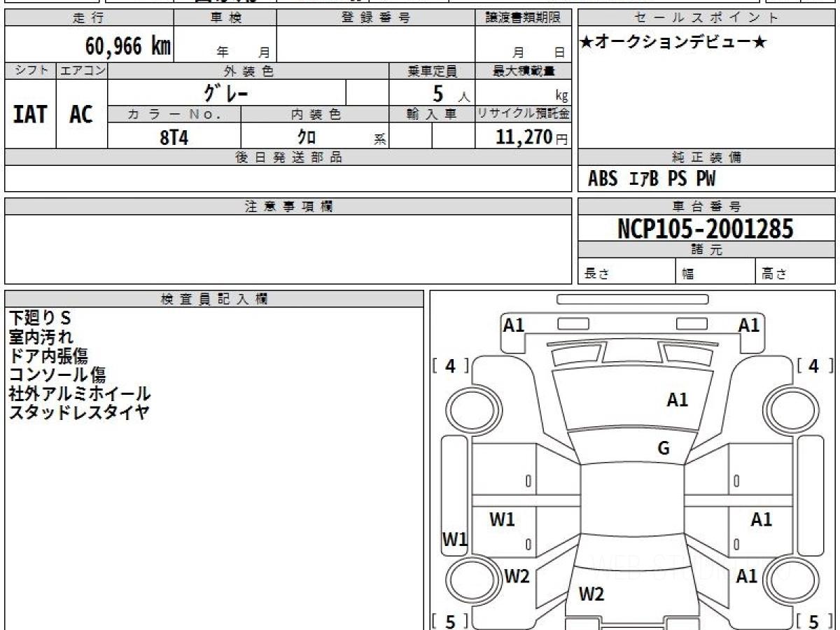
Task: Select the [5] tire rating beside right rear wheel
Action: point(815,621)
